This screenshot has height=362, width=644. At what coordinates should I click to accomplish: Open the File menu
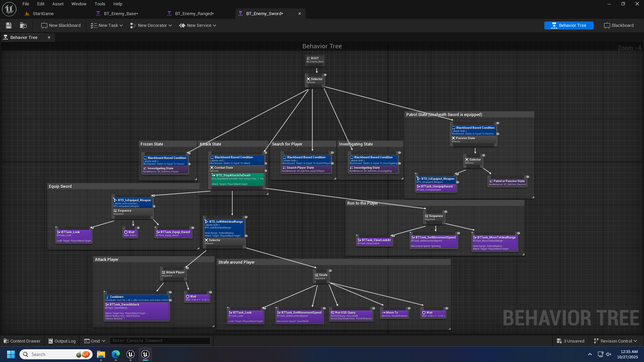click(x=26, y=4)
